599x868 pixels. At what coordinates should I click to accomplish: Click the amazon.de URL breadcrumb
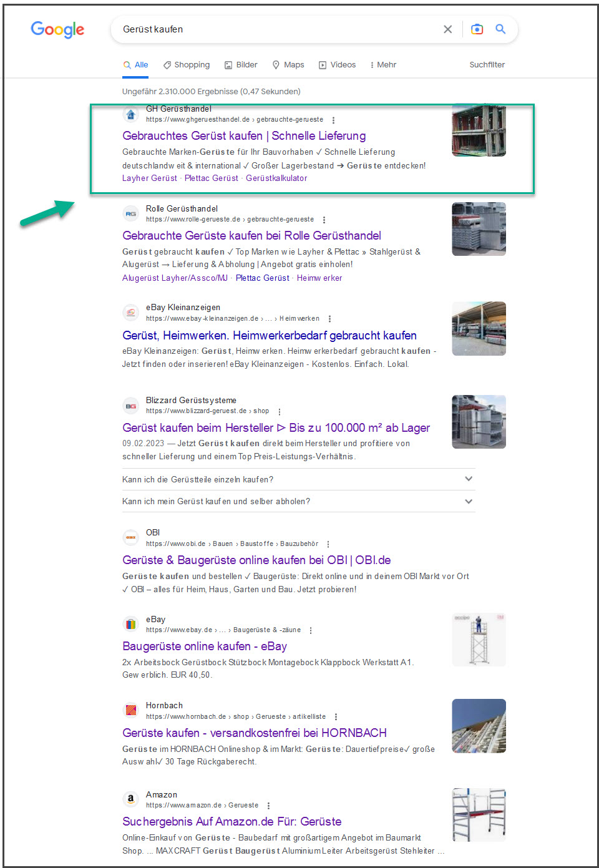click(x=202, y=806)
